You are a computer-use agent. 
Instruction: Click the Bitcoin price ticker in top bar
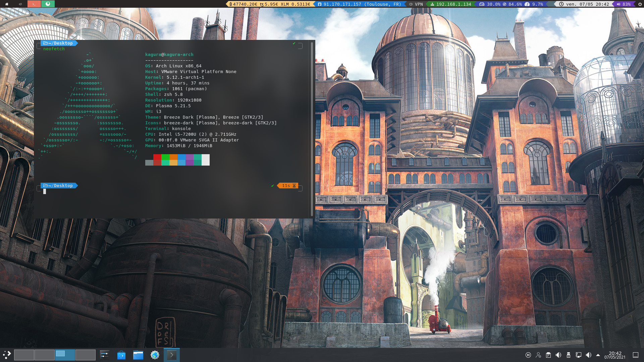point(244,4)
